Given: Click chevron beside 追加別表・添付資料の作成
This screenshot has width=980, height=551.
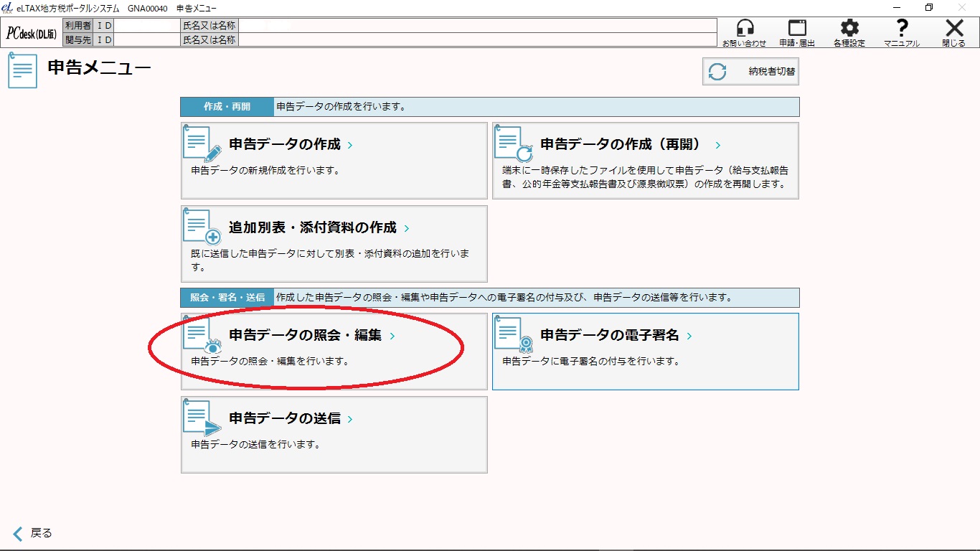Looking at the screenshot, I should click(x=407, y=228).
